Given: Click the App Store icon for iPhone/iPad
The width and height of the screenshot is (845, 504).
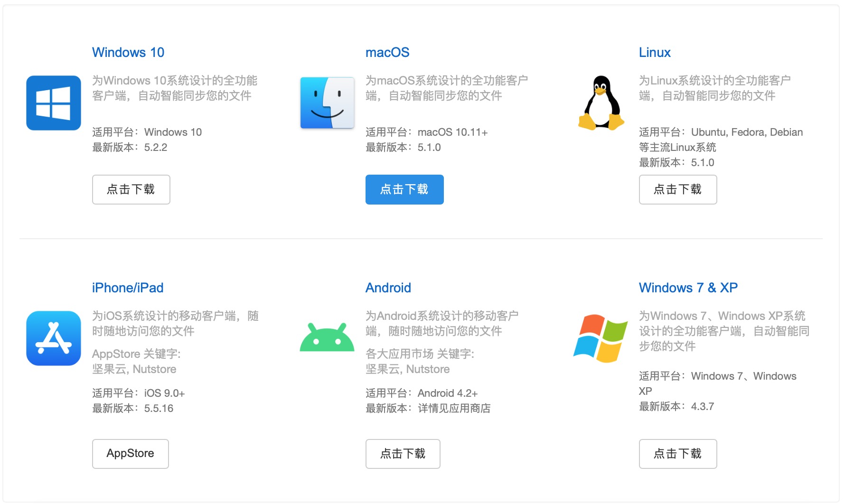Looking at the screenshot, I should tap(54, 338).
